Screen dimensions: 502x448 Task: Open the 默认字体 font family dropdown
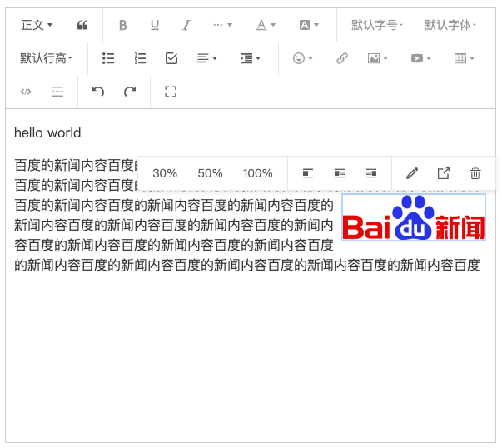pyautogui.click(x=450, y=25)
